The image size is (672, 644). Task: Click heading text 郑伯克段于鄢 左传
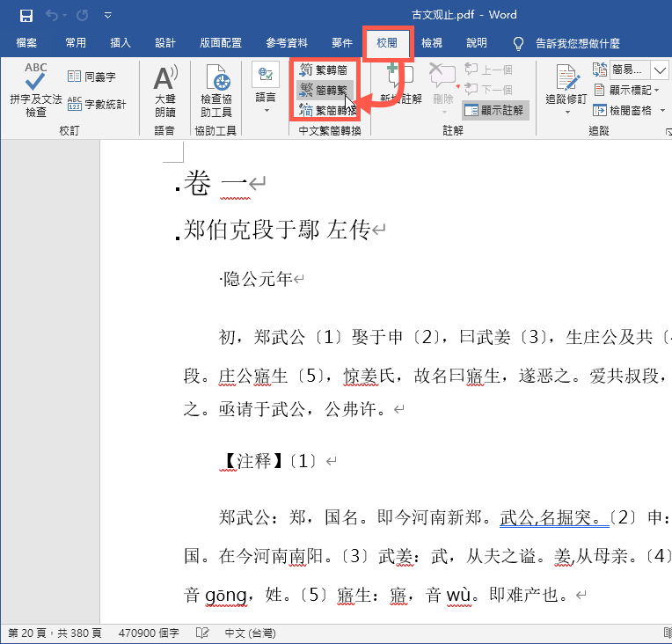click(x=277, y=230)
